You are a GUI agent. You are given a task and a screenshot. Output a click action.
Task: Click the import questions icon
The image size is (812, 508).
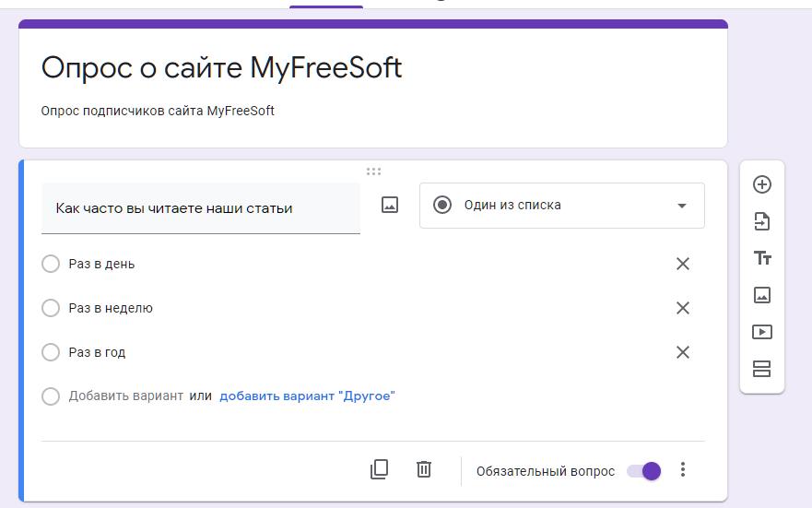pos(762,221)
